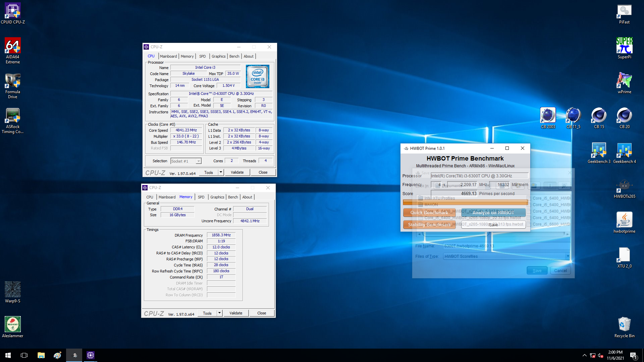Select the CB 2003 Cinebench icon
The image size is (644, 362).
548,118
